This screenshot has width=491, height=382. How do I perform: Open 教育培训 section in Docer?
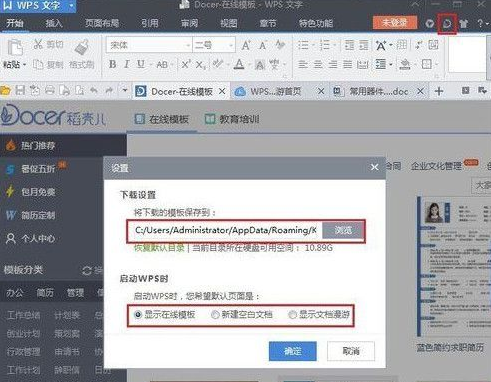[232, 119]
